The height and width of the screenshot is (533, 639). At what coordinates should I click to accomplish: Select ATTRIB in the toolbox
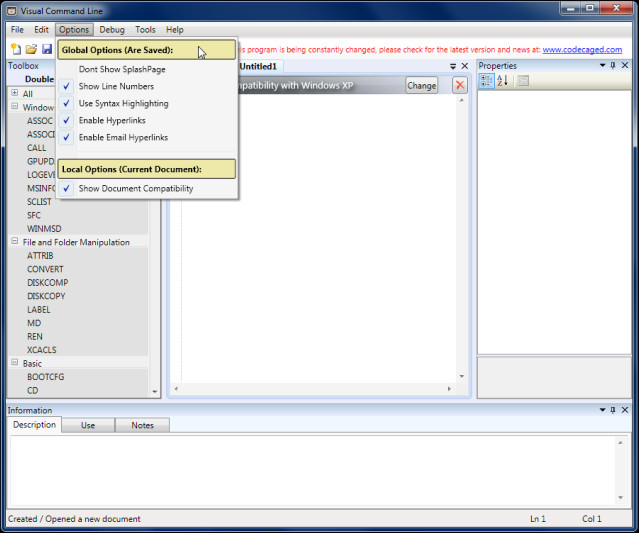point(40,256)
